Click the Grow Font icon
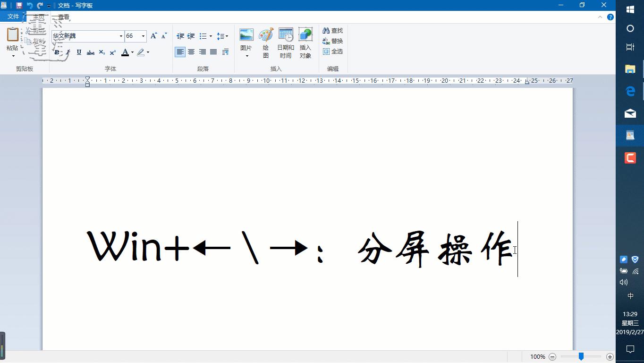 click(x=153, y=35)
